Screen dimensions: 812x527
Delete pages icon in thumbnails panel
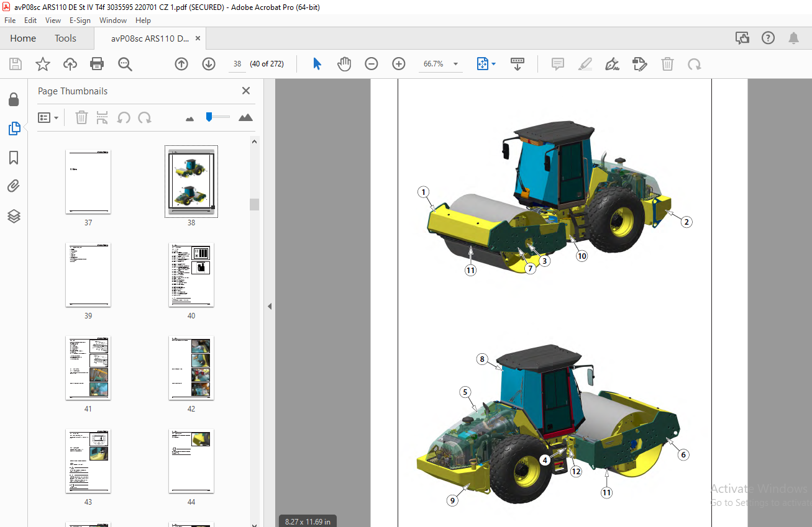[x=81, y=117]
